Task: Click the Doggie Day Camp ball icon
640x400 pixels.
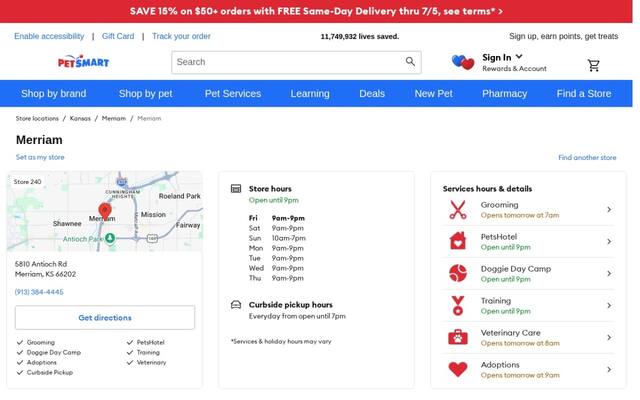Action: tap(458, 273)
